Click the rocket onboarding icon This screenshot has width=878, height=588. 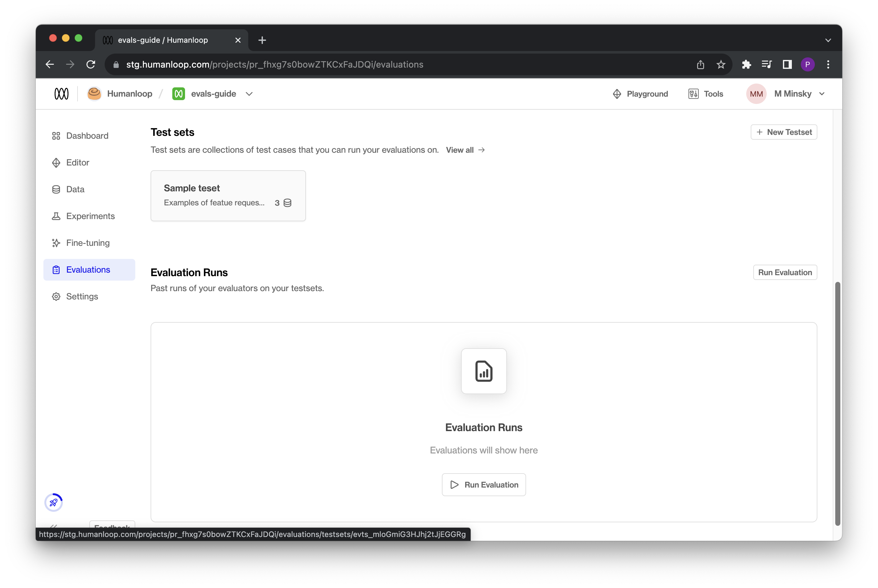54,503
